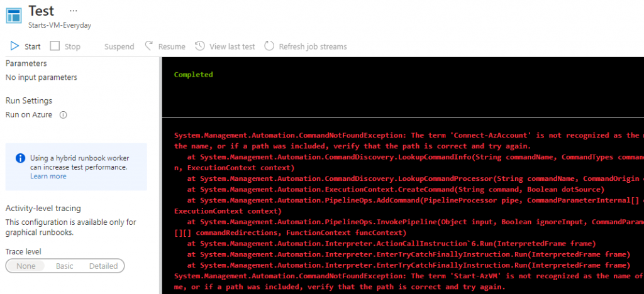Click the Stop square icon
644x294 pixels.
[x=55, y=46]
